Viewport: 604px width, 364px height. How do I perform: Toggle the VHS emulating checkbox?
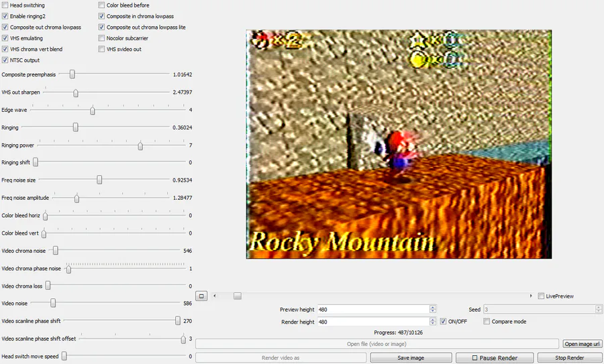click(5, 38)
